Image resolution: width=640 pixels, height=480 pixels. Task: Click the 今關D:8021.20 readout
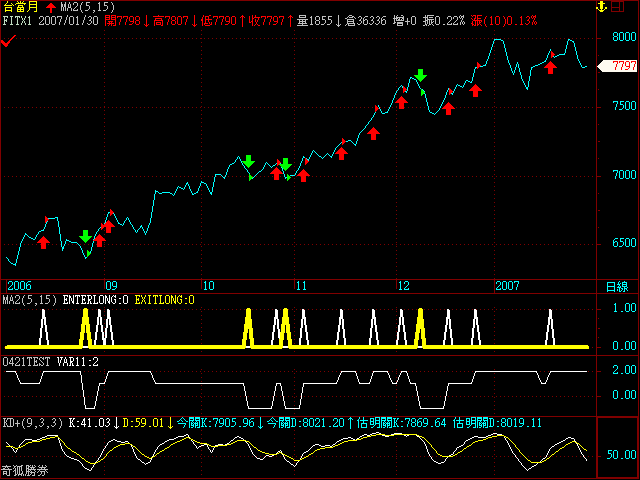[x=306, y=423]
